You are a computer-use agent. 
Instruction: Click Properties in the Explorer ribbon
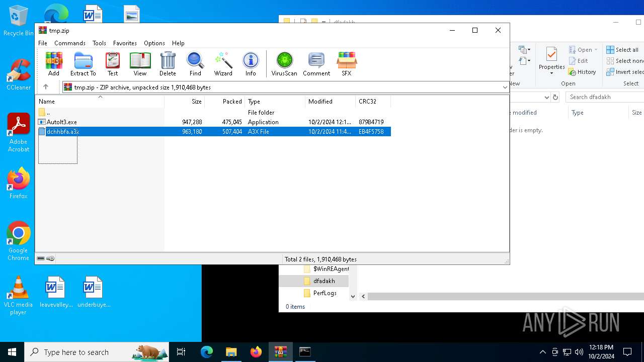click(x=551, y=61)
